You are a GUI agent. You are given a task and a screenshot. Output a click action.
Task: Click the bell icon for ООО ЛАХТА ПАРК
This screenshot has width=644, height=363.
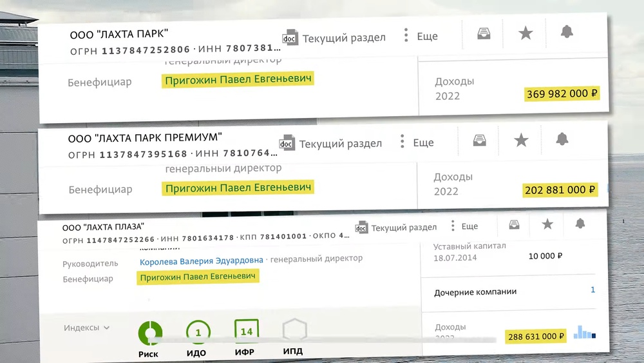pyautogui.click(x=567, y=31)
